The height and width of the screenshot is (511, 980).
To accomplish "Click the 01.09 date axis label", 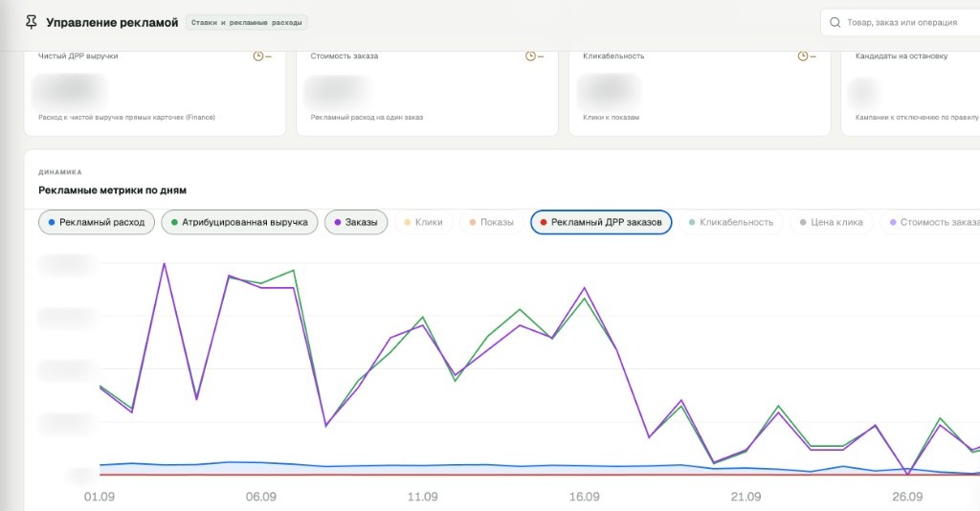I will coord(100,498).
